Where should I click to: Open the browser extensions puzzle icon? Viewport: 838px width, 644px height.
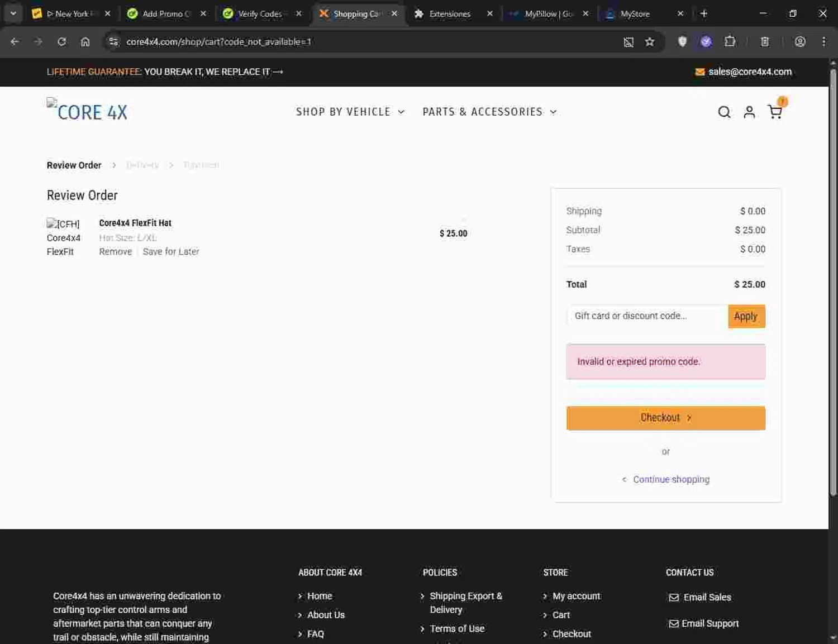(730, 41)
